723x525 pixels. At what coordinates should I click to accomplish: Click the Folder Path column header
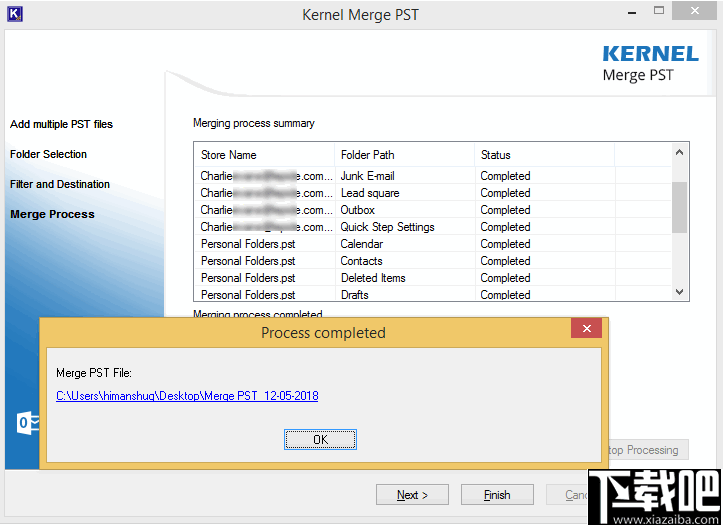405,155
